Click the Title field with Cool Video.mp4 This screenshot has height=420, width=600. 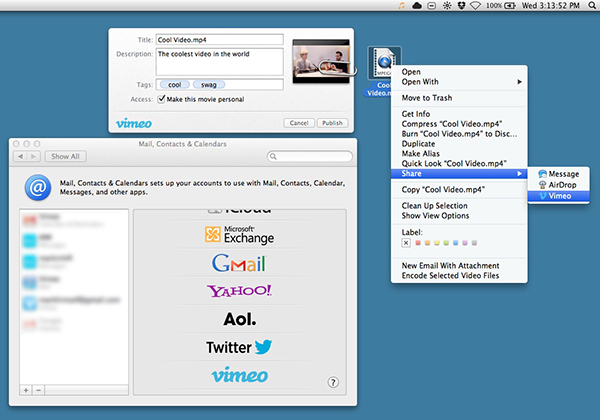220,40
